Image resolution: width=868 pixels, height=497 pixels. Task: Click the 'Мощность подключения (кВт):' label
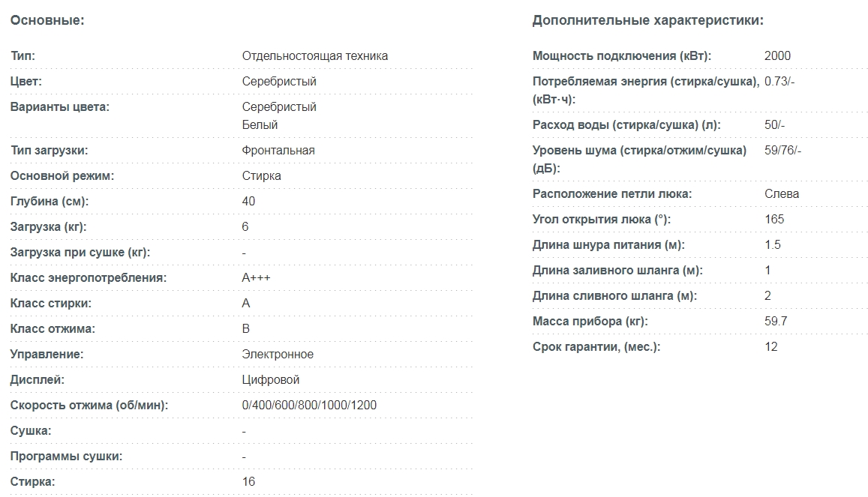(622, 55)
